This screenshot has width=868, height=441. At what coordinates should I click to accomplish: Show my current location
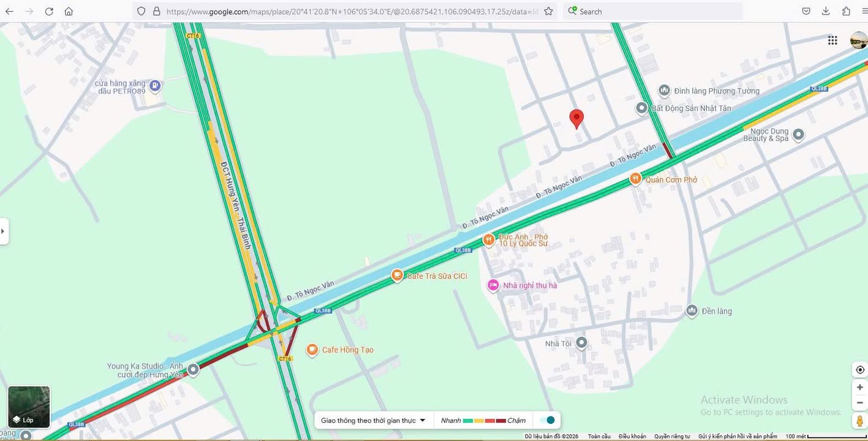(x=860, y=370)
